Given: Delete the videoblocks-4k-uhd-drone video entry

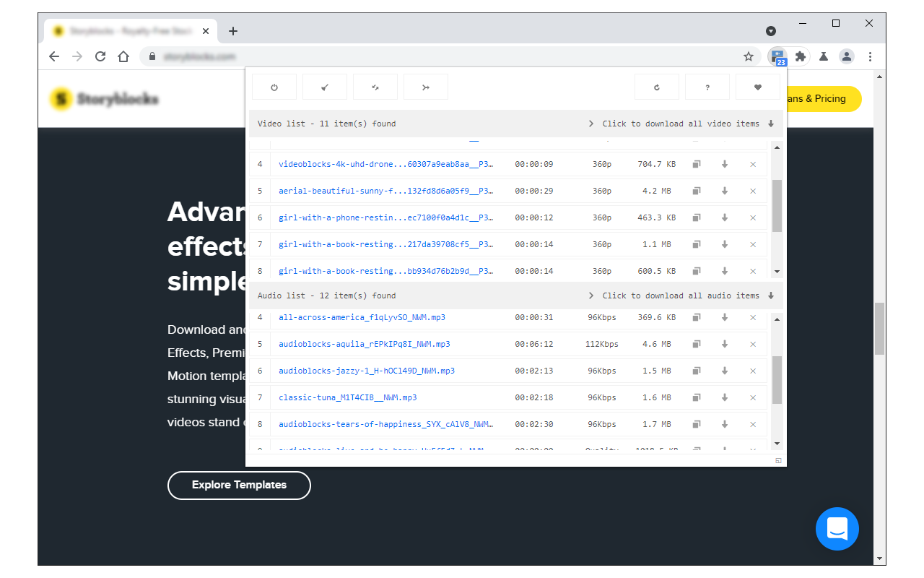Looking at the screenshot, I should (x=752, y=164).
